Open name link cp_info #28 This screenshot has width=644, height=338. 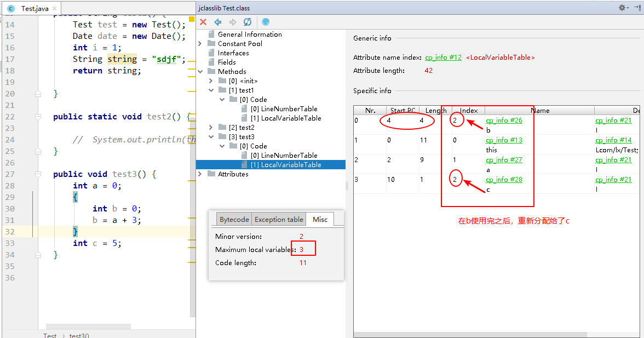(x=504, y=180)
